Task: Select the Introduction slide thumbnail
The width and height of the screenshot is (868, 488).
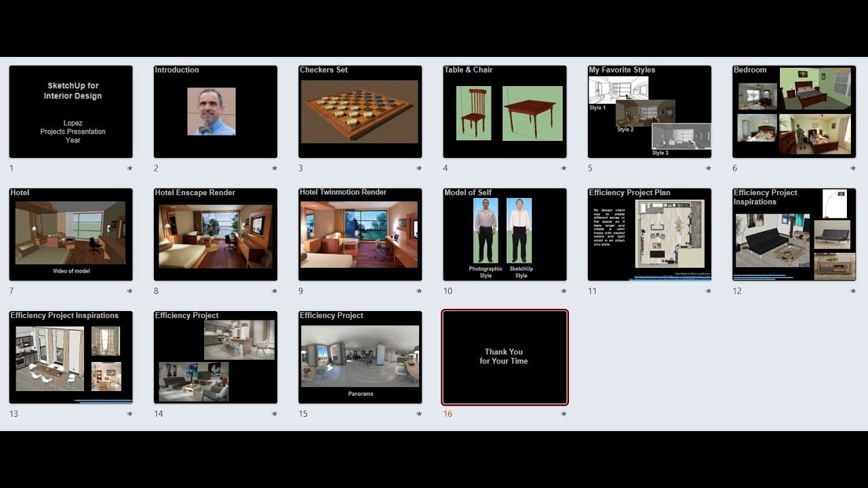Action: [216, 112]
